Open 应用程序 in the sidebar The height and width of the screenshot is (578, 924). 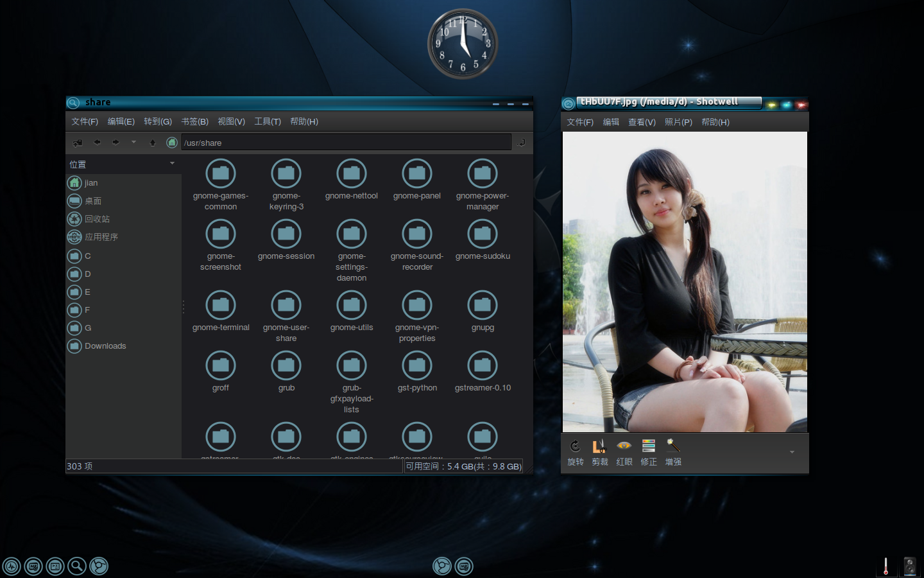pyautogui.click(x=124, y=237)
